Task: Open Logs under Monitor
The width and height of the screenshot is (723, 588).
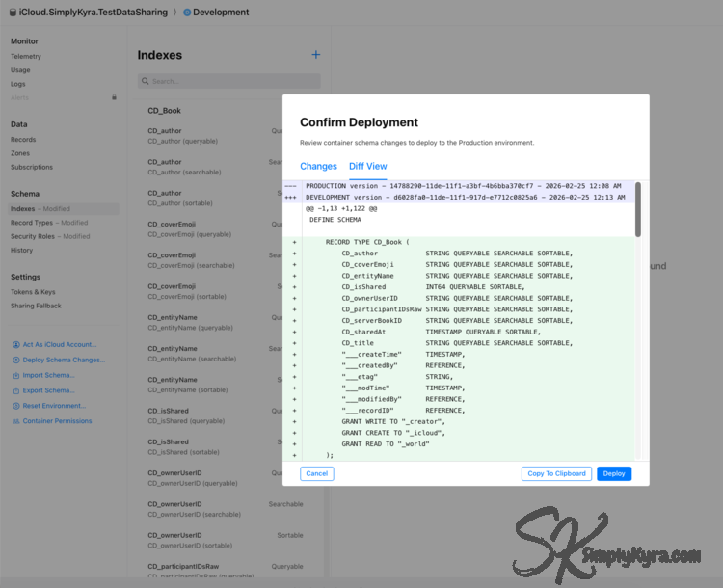Action: [18, 84]
